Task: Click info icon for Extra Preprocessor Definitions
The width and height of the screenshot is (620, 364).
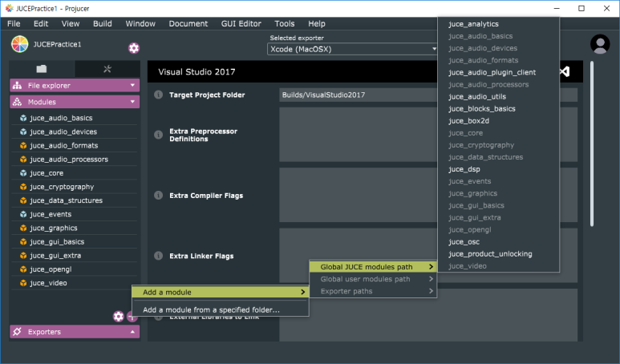Action: 158,135
